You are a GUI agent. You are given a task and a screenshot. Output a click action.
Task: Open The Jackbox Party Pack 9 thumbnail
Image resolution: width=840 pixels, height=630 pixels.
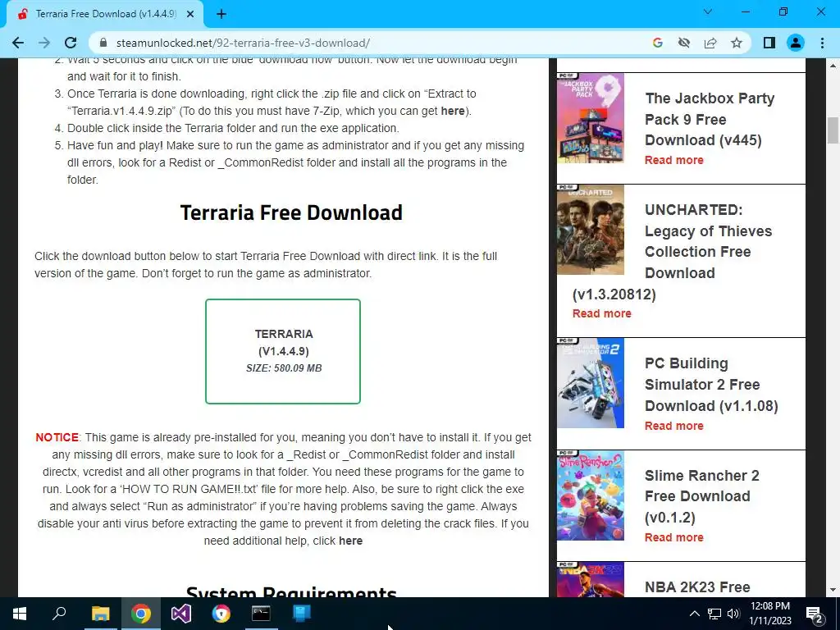pos(591,118)
